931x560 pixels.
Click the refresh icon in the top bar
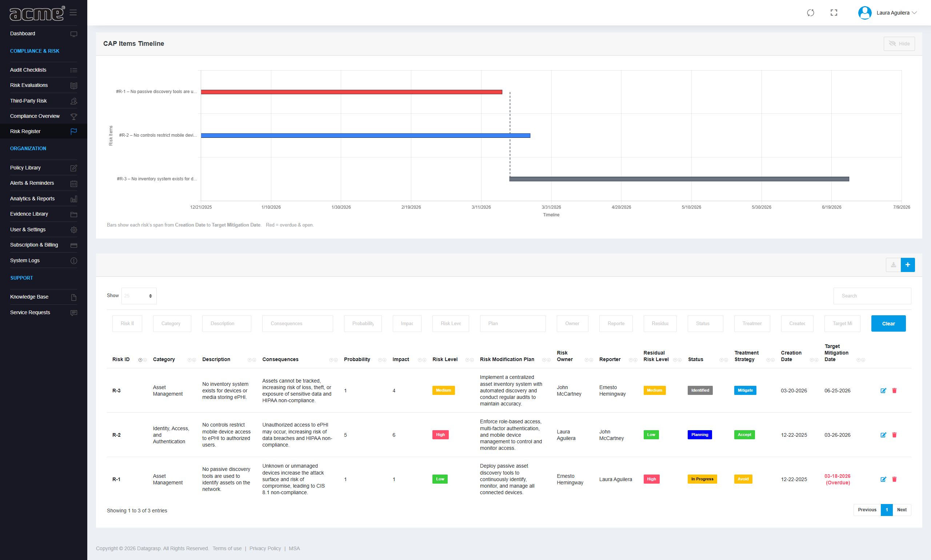point(810,12)
